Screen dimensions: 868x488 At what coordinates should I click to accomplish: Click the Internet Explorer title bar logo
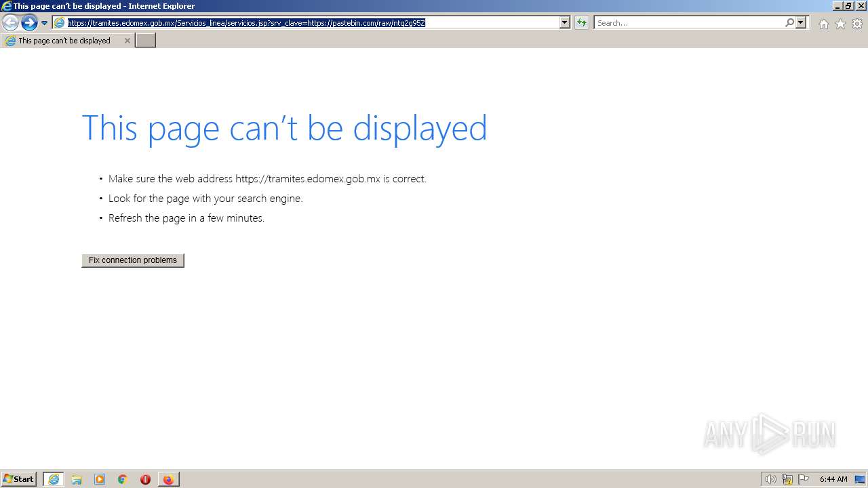6,5
